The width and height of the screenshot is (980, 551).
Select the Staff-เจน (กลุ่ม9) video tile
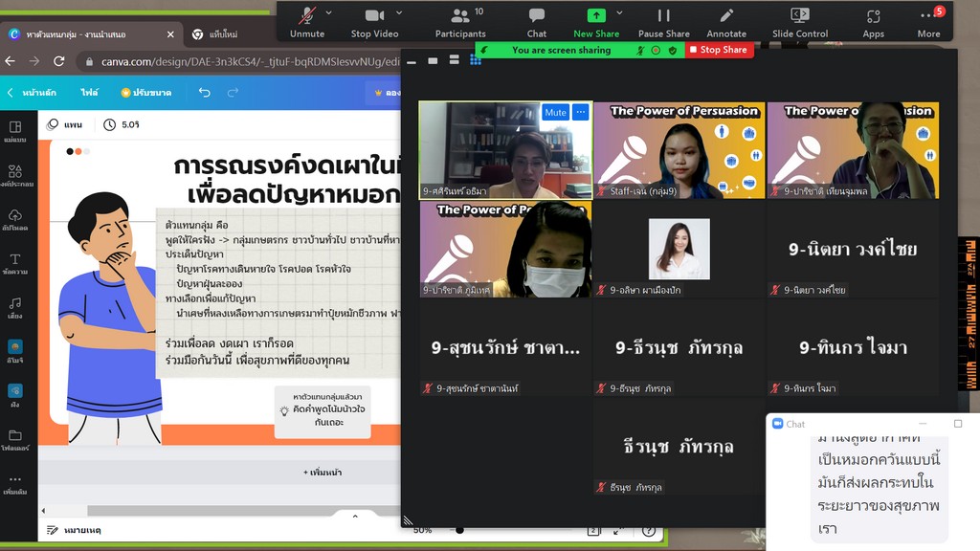click(679, 150)
